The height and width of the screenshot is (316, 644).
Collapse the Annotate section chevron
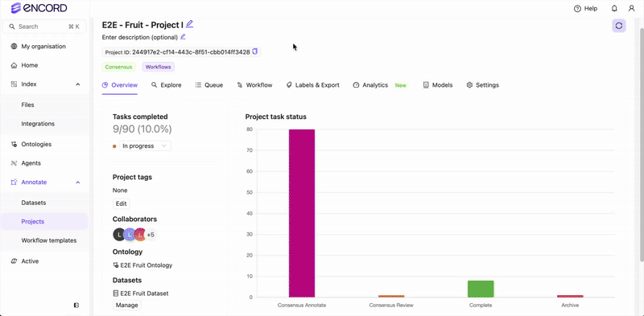(x=77, y=183)
